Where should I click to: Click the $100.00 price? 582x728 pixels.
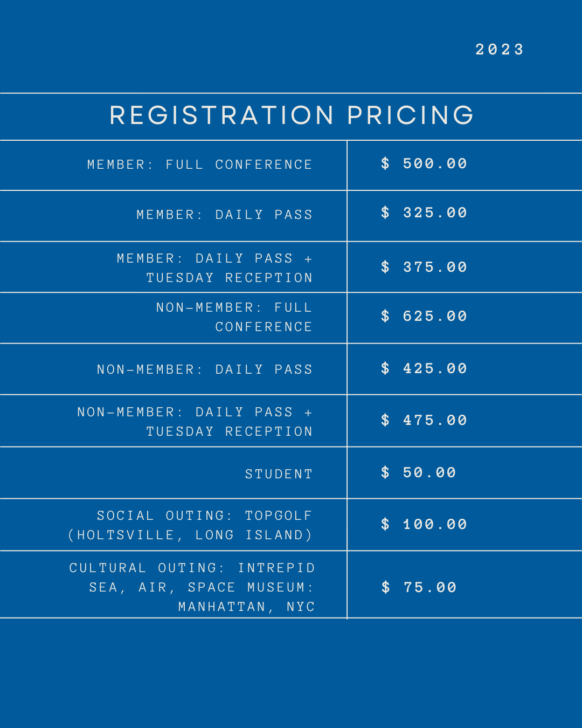pyautogui.click(x=424, y=524)
